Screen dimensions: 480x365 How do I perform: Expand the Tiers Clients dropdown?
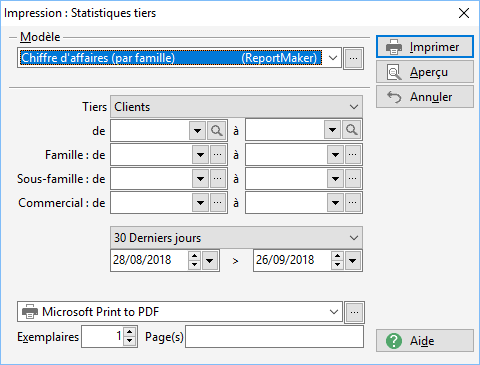coord(354,107)
